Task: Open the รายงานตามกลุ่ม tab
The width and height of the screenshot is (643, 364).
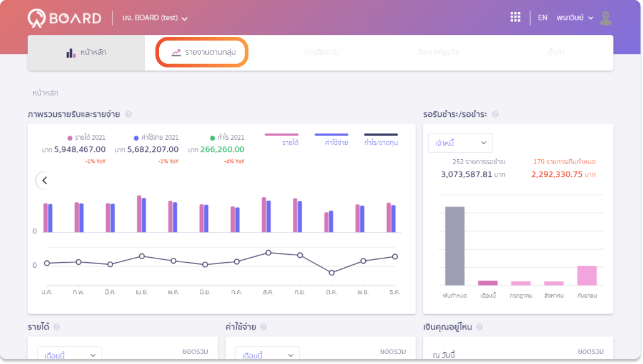Action: pyautogui.click(x=203, y=52)
